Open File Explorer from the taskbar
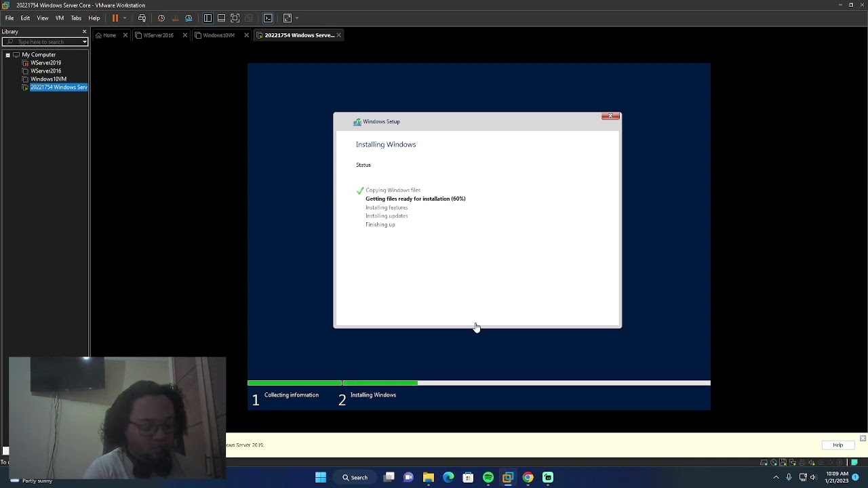868x488 pixels. pos(429,477)
